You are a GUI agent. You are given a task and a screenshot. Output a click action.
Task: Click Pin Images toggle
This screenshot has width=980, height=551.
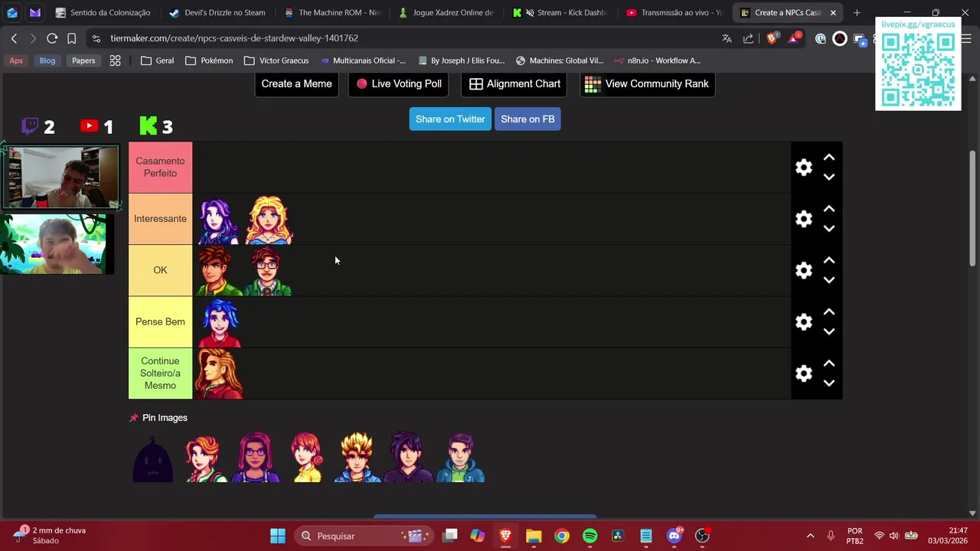coord(158,418)
